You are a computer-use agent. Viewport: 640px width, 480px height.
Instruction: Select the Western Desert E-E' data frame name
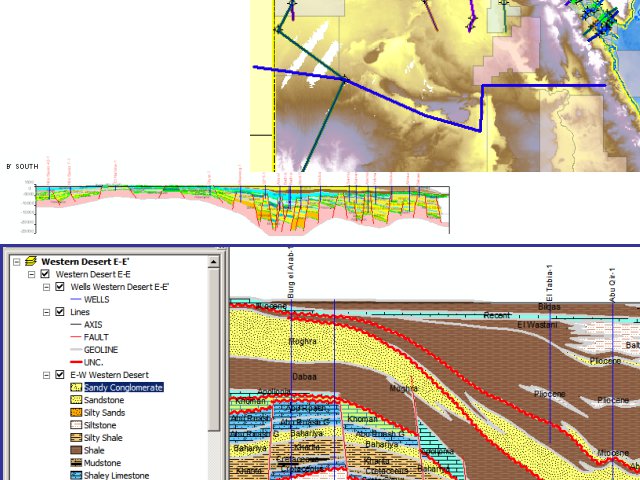(85, 261)
